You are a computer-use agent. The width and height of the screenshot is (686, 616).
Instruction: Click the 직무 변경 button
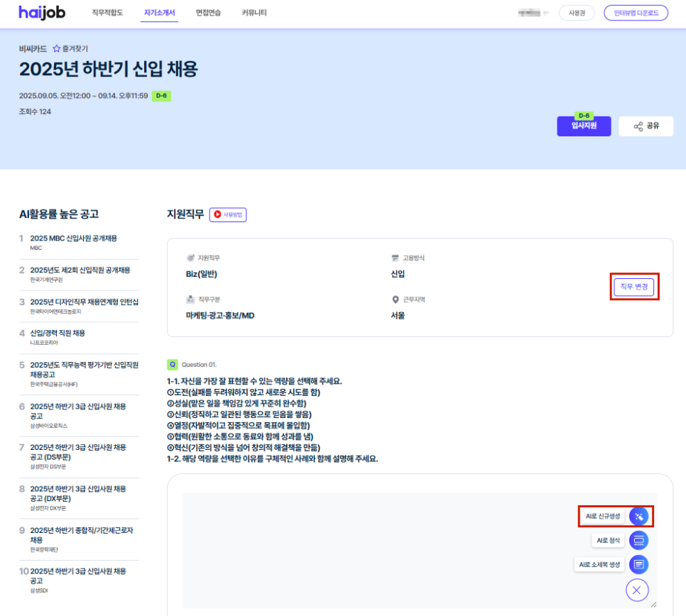(633, 287)
